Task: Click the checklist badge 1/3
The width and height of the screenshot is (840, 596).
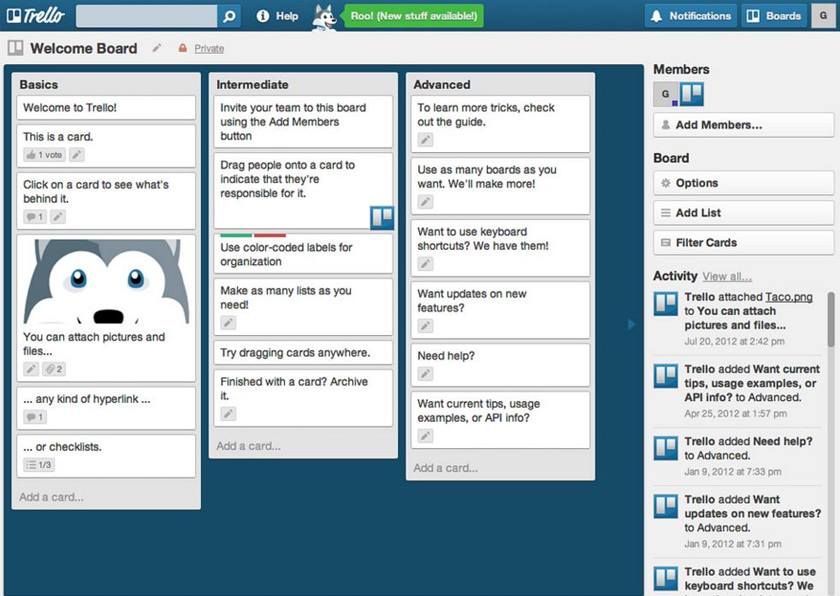Action: [39, 465]
